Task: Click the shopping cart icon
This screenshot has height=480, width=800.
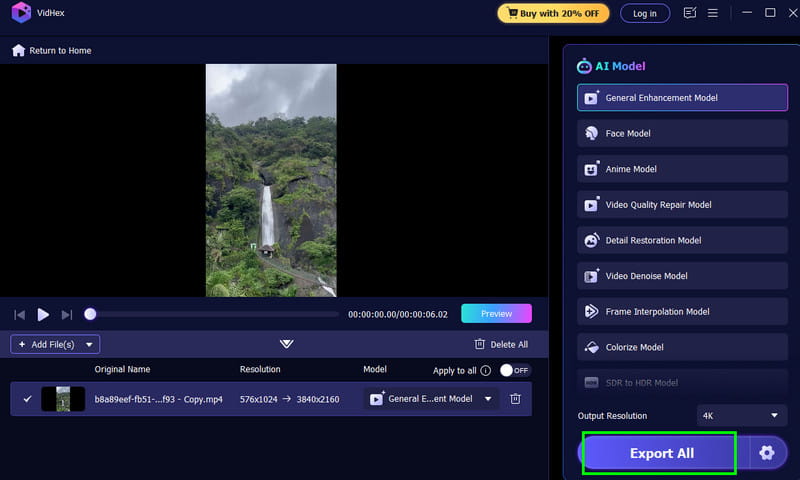Action: point(512,13)
